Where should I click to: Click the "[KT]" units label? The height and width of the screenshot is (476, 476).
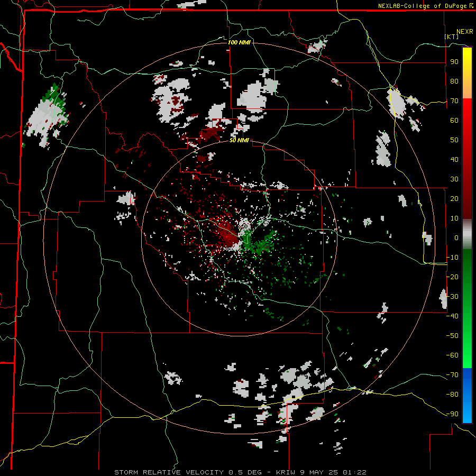pos(452,36)
